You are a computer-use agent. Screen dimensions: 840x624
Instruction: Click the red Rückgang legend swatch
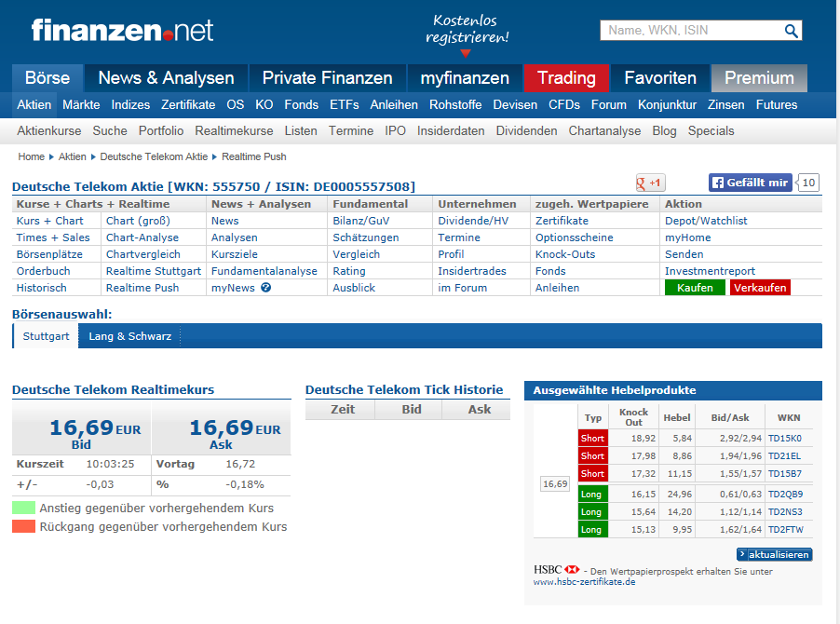click(23, 526)
